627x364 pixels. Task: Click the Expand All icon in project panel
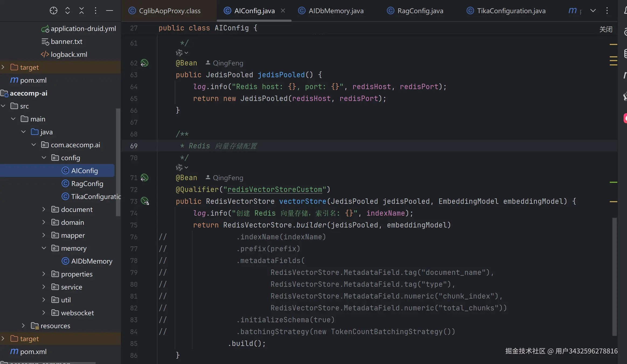(x=68, y=10)
